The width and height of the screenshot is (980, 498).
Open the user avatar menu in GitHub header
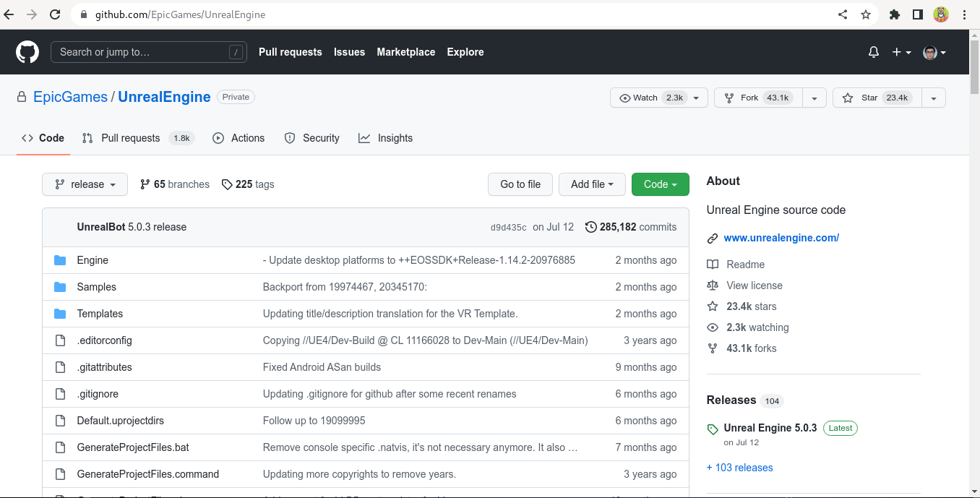tap(934, 52)
